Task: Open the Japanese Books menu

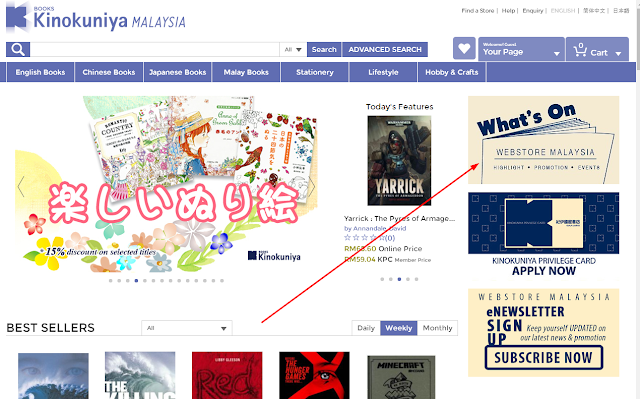Action: 178,72
